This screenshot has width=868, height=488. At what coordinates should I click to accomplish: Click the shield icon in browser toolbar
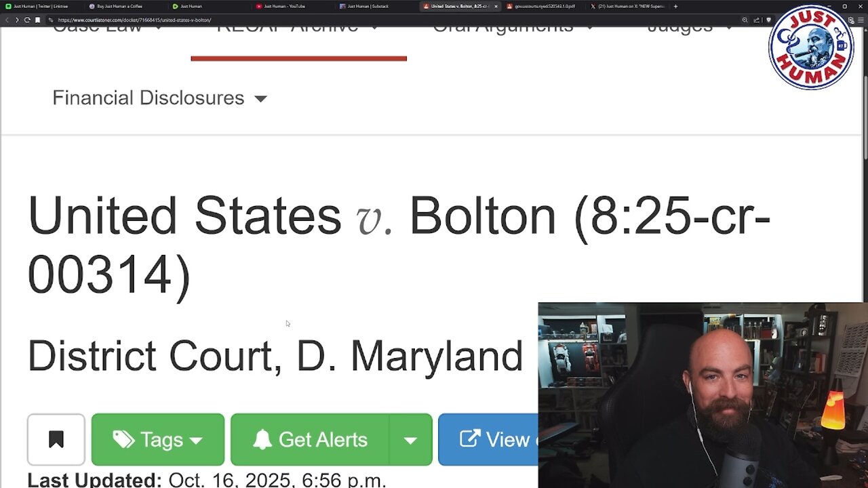(x=768, y=20)
